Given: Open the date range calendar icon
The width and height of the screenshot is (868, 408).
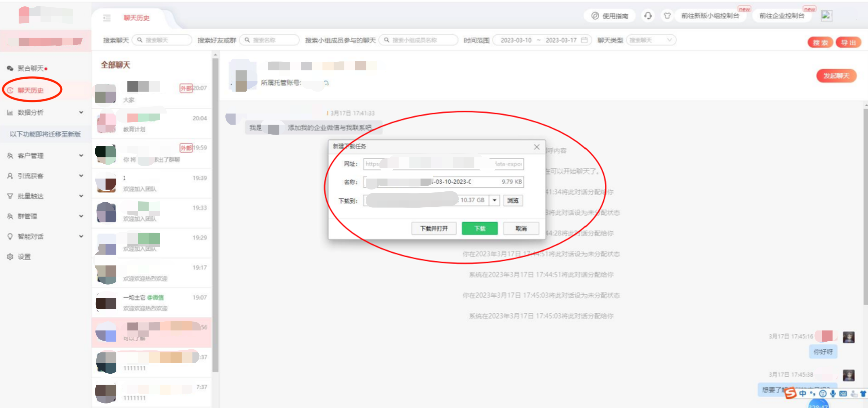Looking at the screenshot, I should [x=585, y=40].
